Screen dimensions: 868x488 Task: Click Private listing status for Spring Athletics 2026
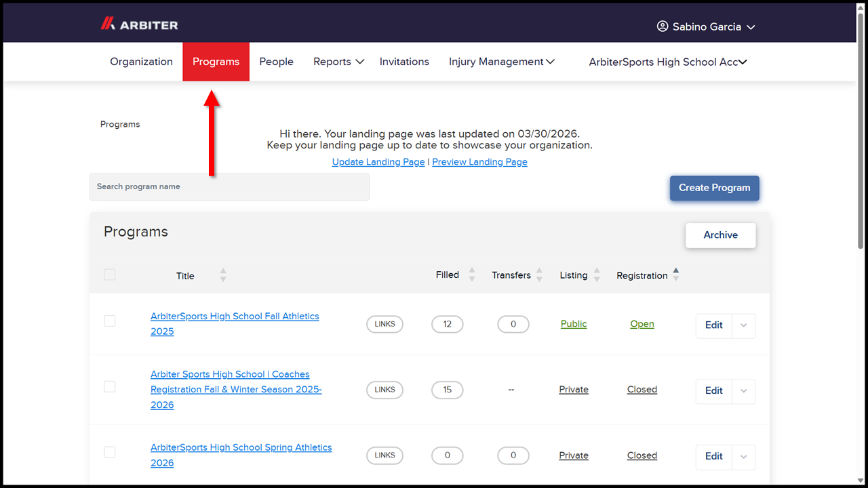click(574, 455)
